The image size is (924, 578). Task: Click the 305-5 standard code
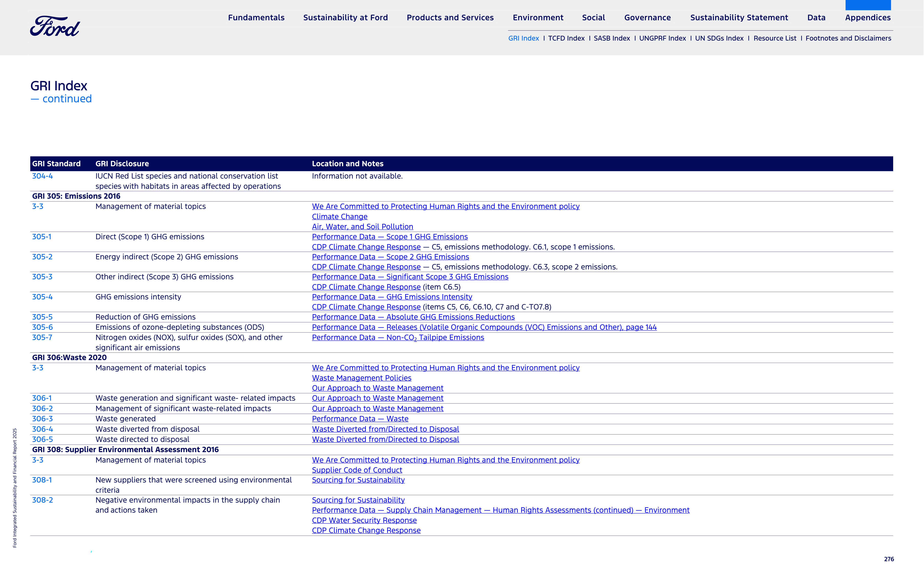point(42,317)
